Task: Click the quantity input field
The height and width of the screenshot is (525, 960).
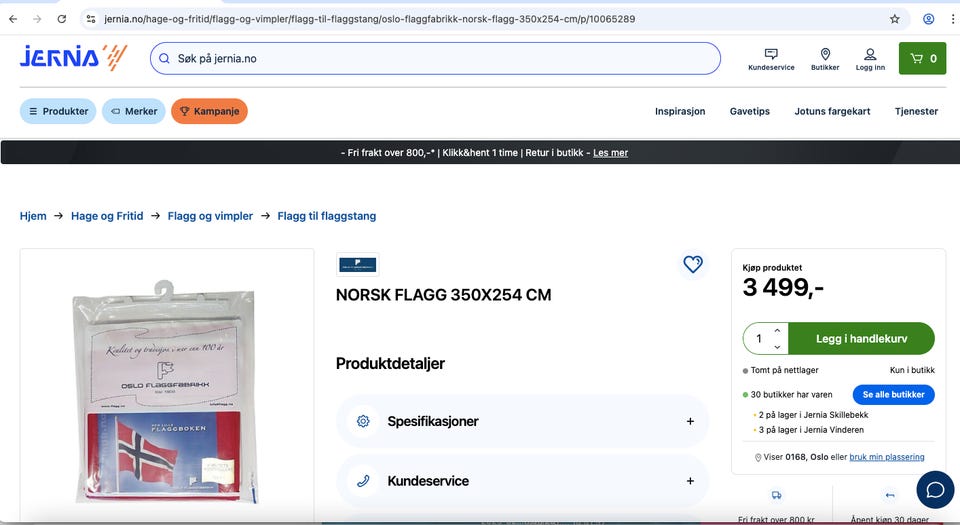Action: pyautogui.click(x=759, y=338)
